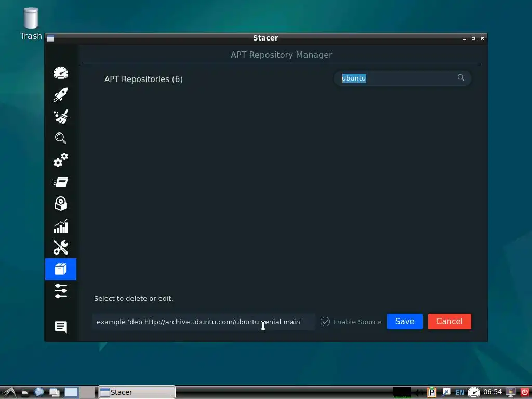
Task: Click the show desktop taskbar icon
Action: (54, 393)
